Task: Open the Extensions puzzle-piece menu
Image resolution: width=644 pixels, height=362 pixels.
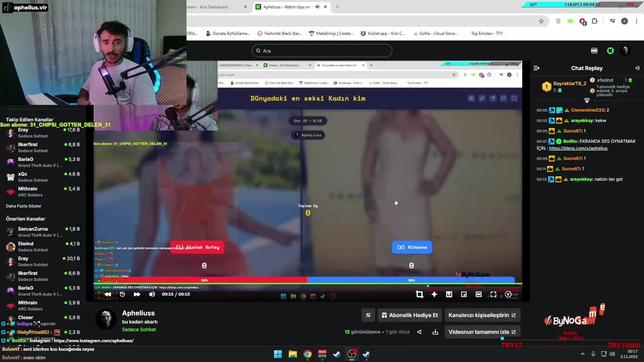Action: 595,21
